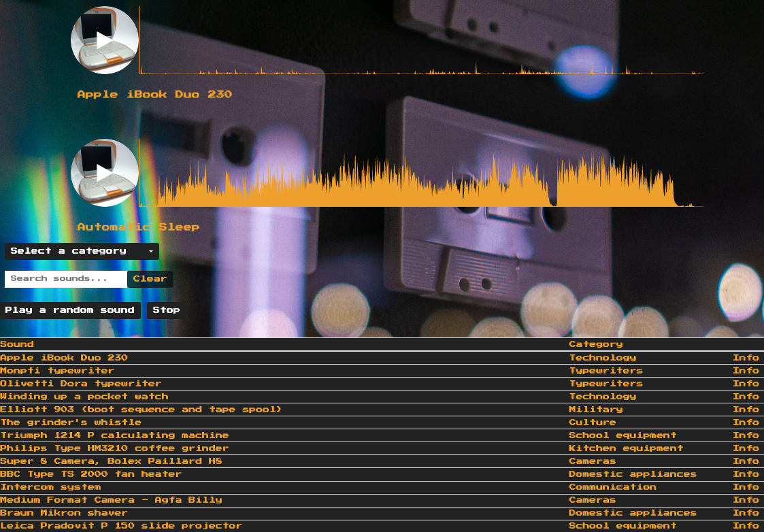Open Info for Winding up a pocket watch

[x=746, y=397]
